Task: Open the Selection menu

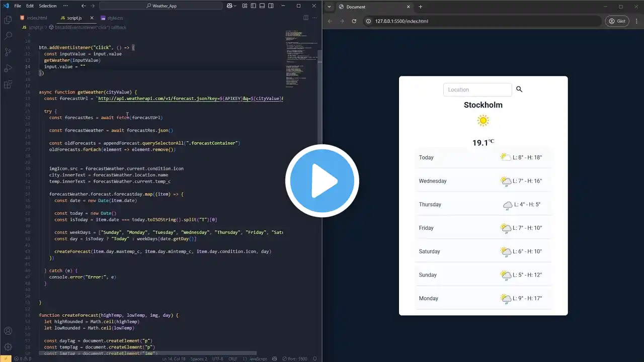Action: click(48, 6)
